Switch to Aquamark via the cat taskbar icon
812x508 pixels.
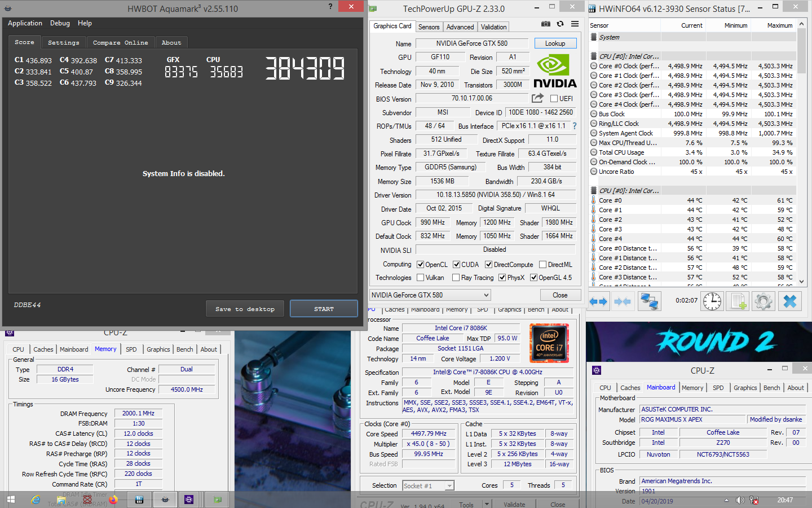[165, 500]
